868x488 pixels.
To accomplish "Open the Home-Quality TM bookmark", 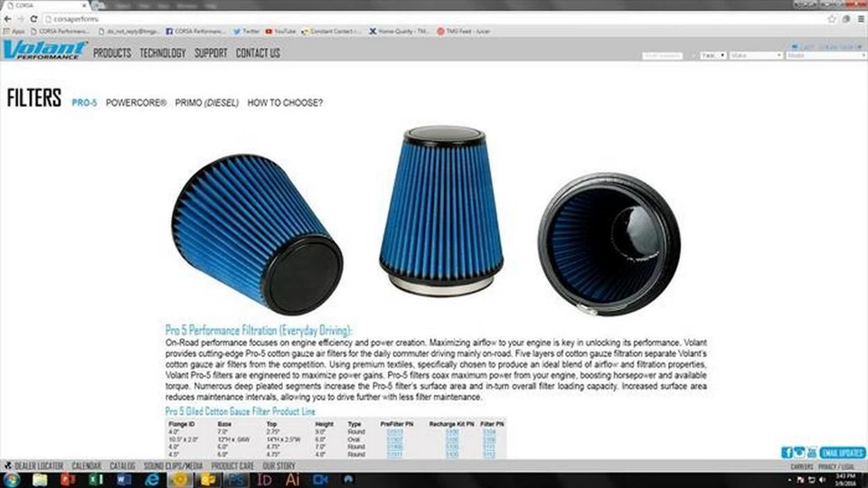I will 399,32.
